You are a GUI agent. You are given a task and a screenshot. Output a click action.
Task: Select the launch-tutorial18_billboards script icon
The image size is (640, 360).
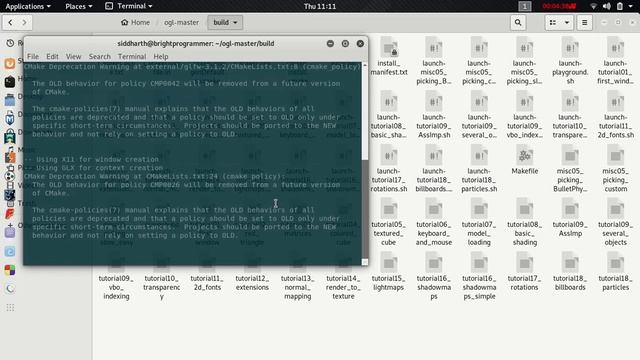433,155
